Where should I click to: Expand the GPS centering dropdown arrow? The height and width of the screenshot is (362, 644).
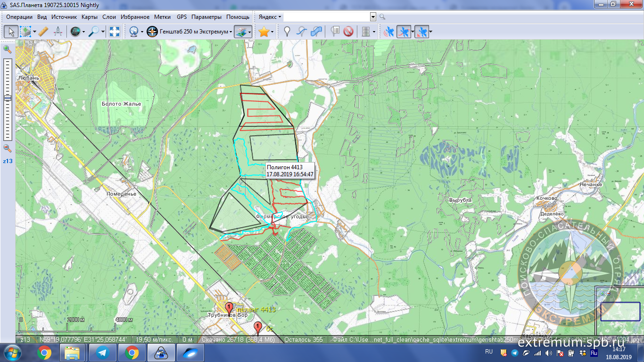pyautogui.click(x=431, y=32)
